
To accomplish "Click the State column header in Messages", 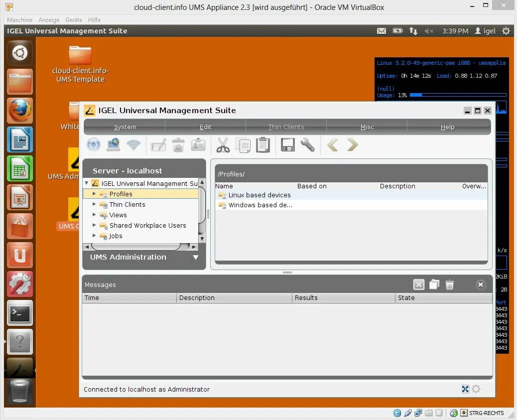I will [443, 297].
